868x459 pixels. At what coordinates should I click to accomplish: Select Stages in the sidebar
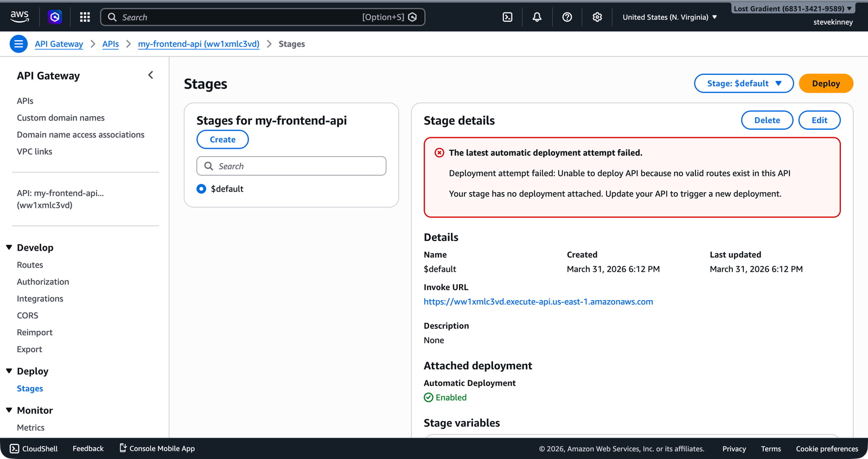[30, 388]
